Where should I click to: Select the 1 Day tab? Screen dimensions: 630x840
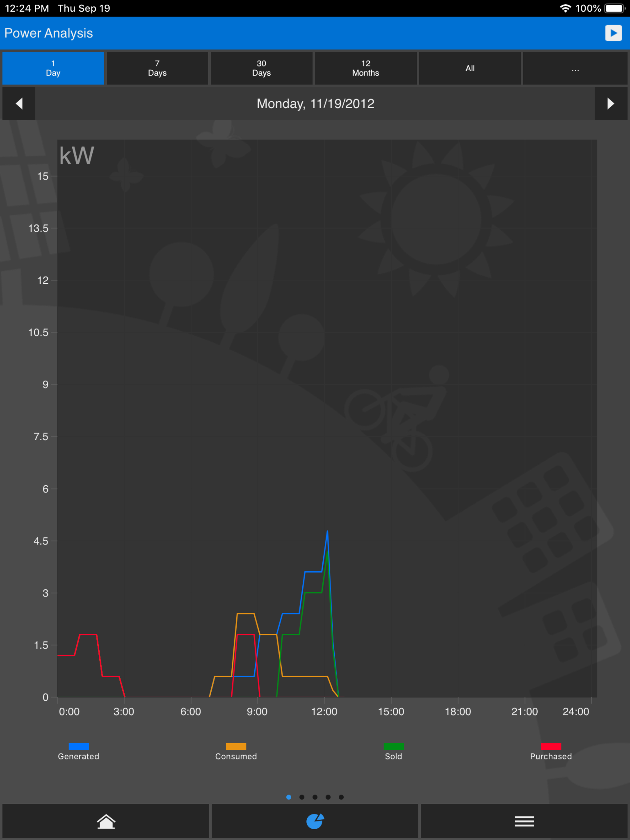(x=53, y=68)
